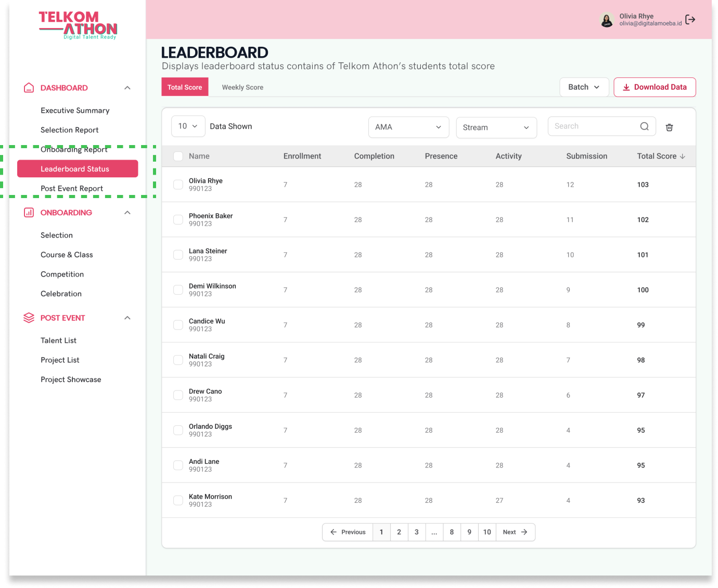The image size is (718, 588).
Task: Open Project List menu item
Action: [x=60, y=360]
